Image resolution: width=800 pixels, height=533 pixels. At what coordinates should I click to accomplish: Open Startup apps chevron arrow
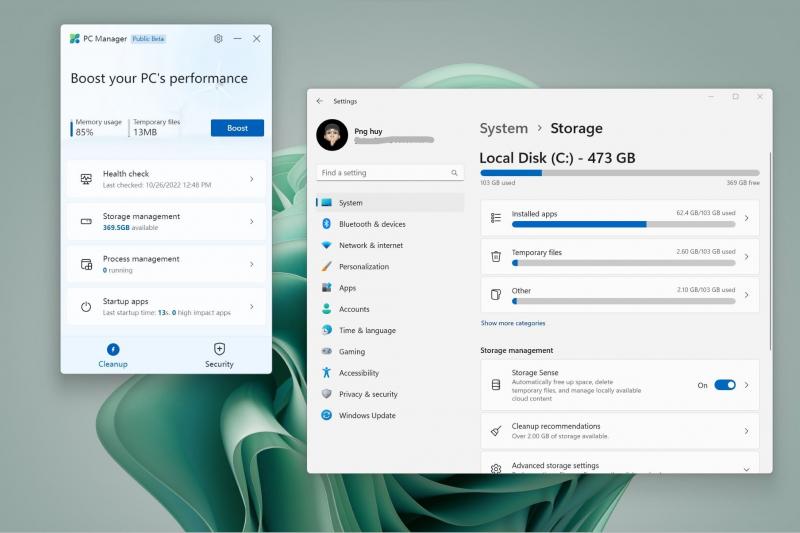tap(252, 307)
